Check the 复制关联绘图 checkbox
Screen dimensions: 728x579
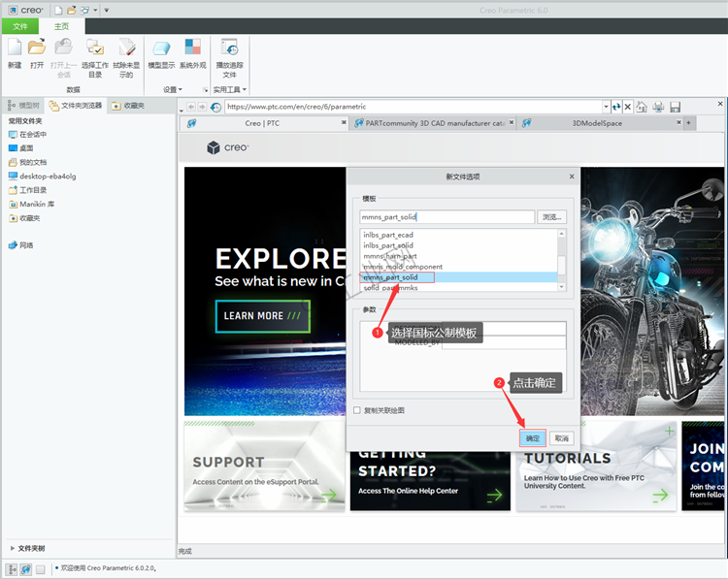pyautogui.click(x=357, y=410)
